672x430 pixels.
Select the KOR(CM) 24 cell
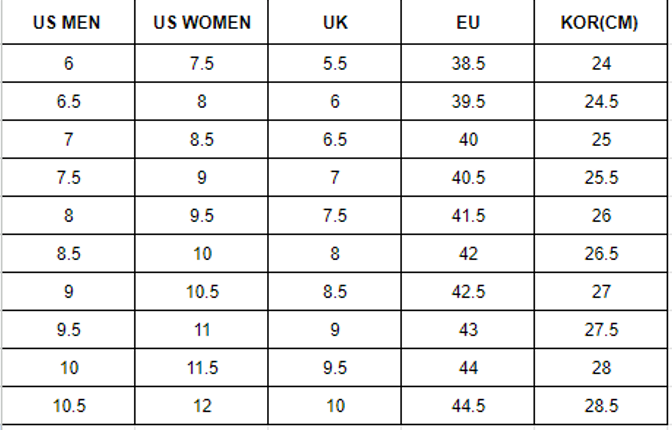(x=601, y=63)
